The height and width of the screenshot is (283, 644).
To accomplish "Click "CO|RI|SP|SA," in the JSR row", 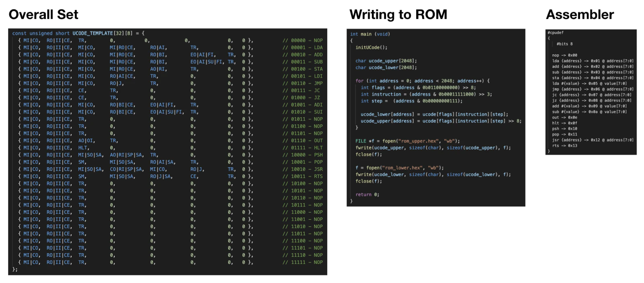I will tap(127, 169).
